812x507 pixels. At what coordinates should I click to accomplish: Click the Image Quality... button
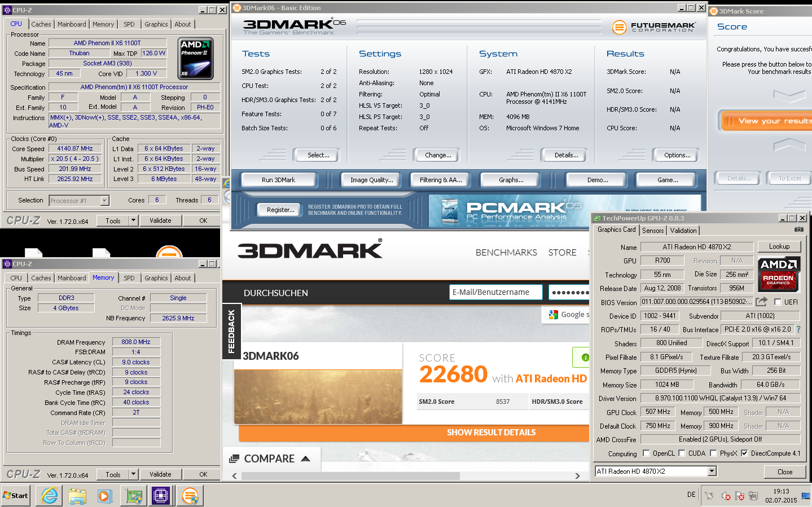tap(371, 180)
